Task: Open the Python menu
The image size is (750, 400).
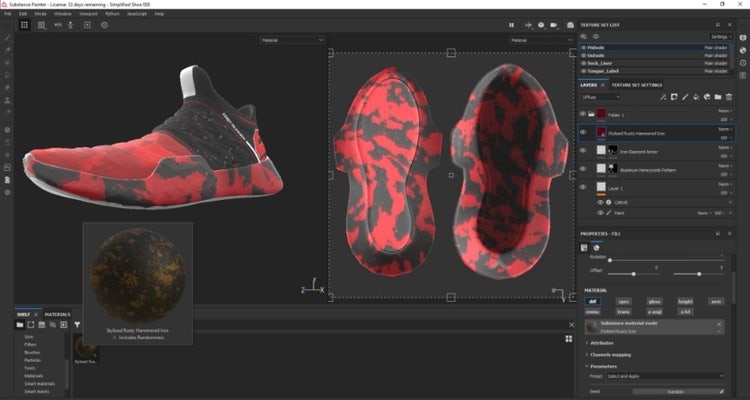Action: point(112,14)
